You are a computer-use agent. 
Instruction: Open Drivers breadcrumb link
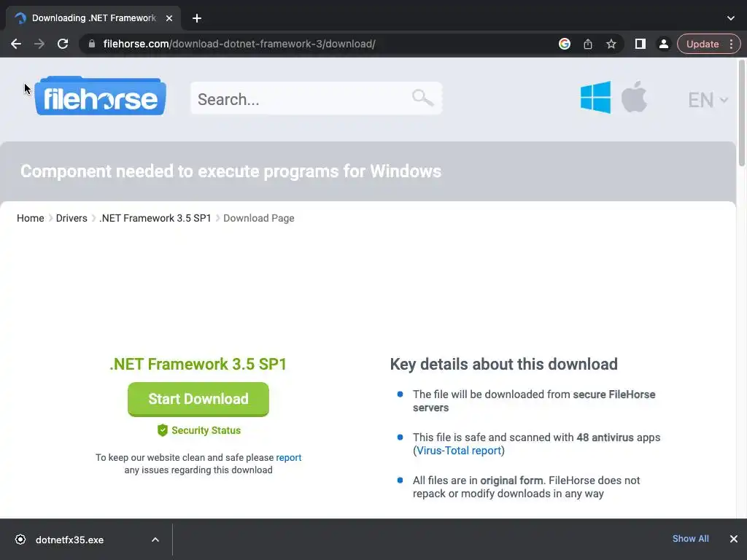[x=71, y=218]
